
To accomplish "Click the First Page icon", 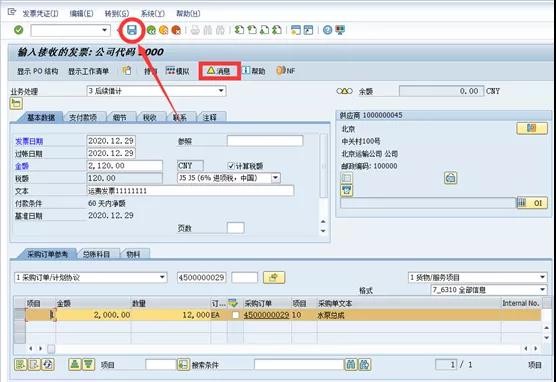I will click(240, 30).
